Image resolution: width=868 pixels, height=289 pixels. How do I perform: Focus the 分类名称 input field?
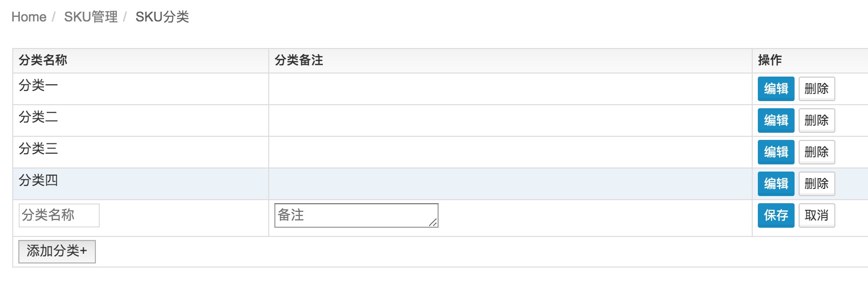(x=59, y=215)
